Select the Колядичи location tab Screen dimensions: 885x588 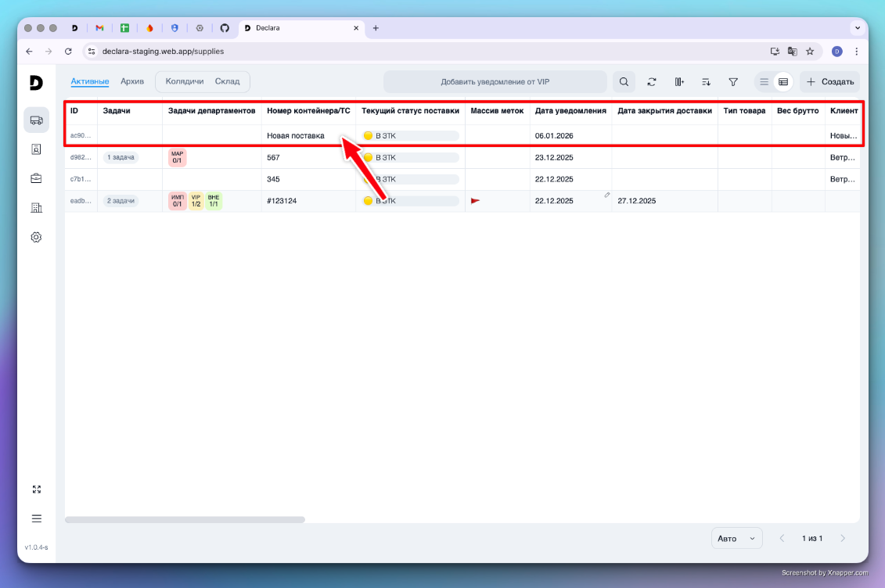[185, 81]
